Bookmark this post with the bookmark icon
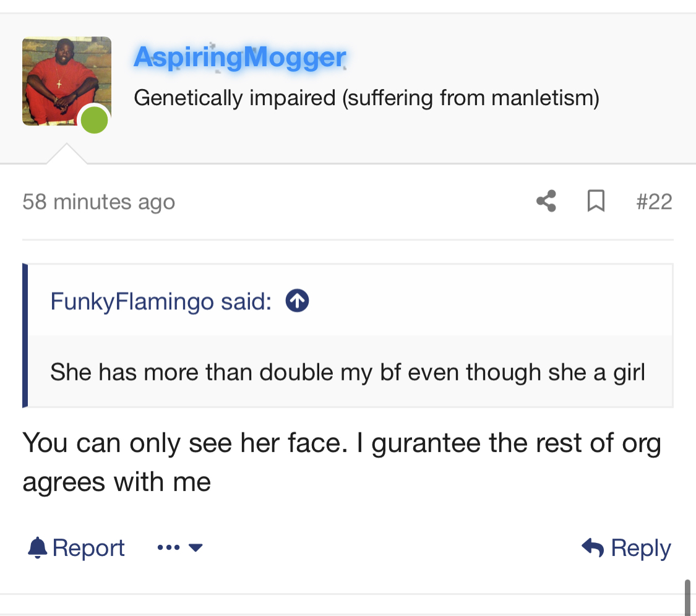The width and height of the screenshot is (696, 616). [596, 201]
